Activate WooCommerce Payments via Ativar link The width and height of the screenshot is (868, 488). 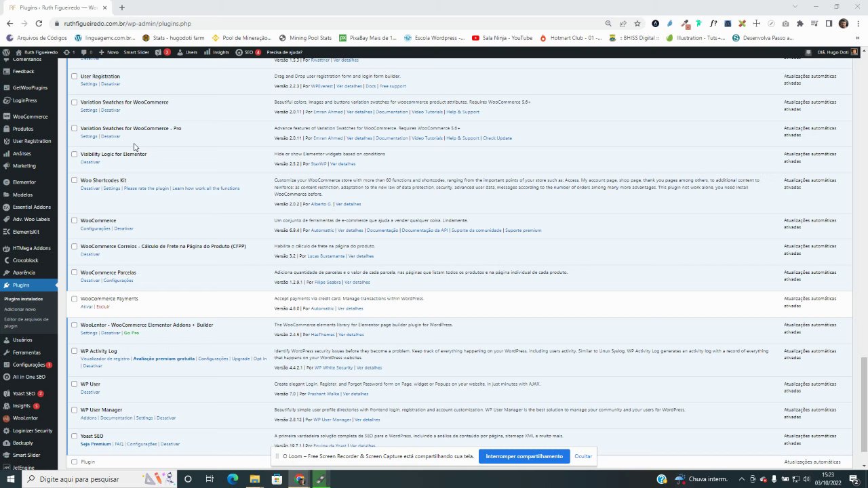[86, 307]
